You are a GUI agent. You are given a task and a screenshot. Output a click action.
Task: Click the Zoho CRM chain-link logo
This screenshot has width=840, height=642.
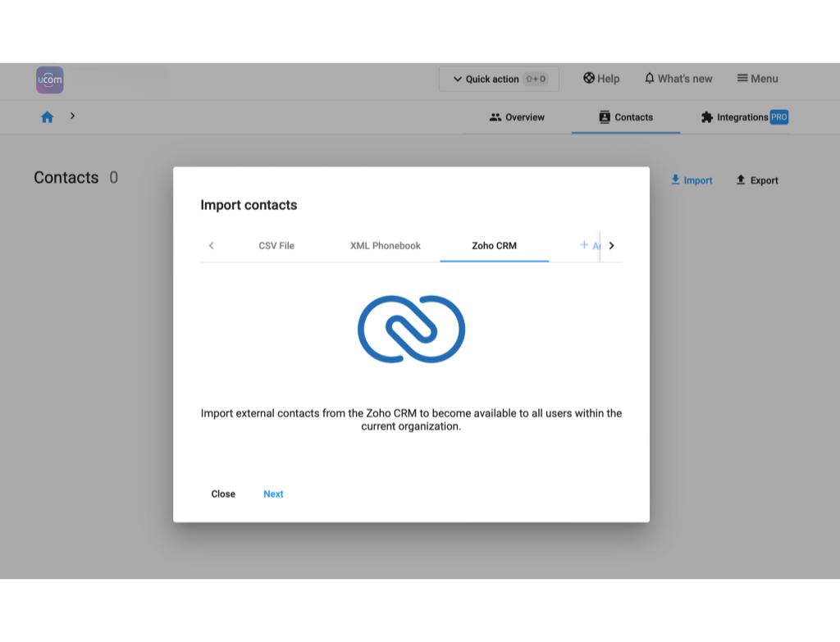tap(411, 329)
